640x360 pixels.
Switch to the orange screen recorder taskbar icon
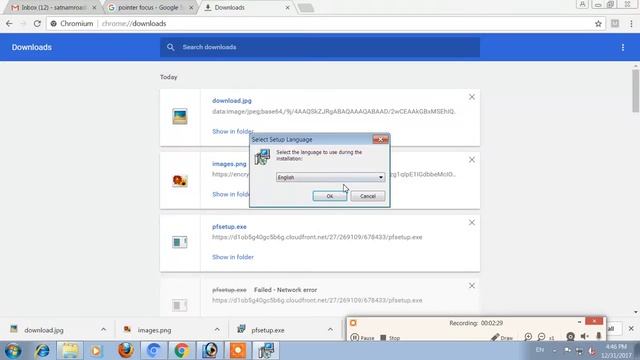(238, 351)
